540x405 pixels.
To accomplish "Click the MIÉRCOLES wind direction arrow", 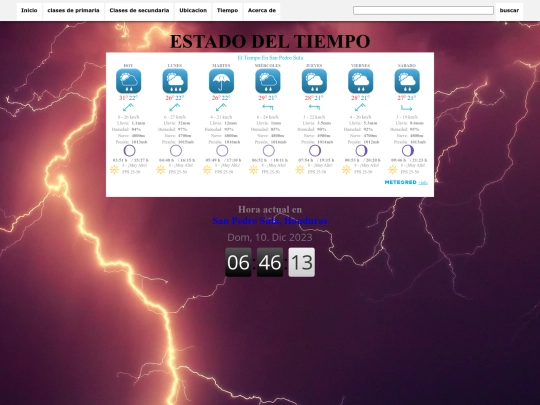I will click(x=268, y=107).
